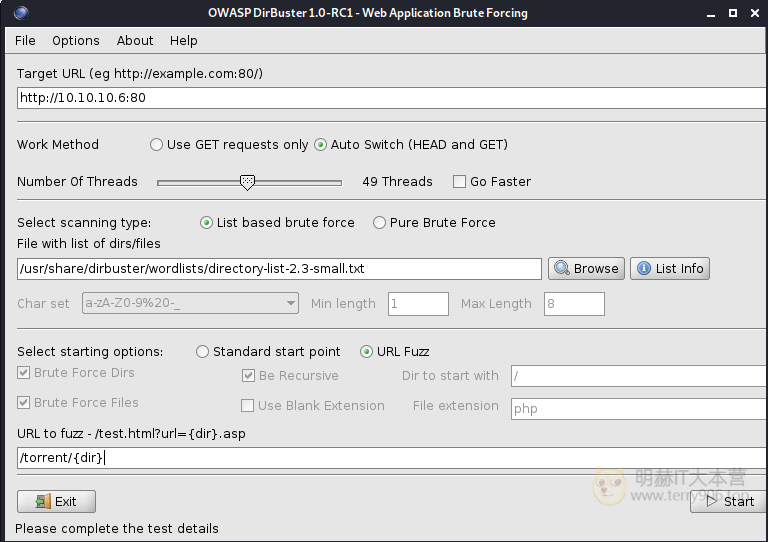Open the Options menu
Screen dimensions: 768x542
coord(76,41)
